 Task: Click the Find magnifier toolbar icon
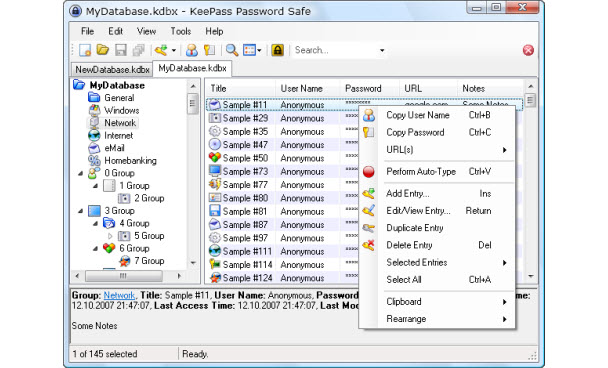[232, 50]
